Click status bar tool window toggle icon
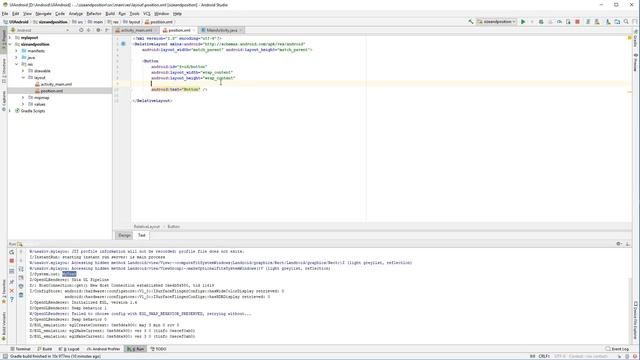 tap(4, 356)
